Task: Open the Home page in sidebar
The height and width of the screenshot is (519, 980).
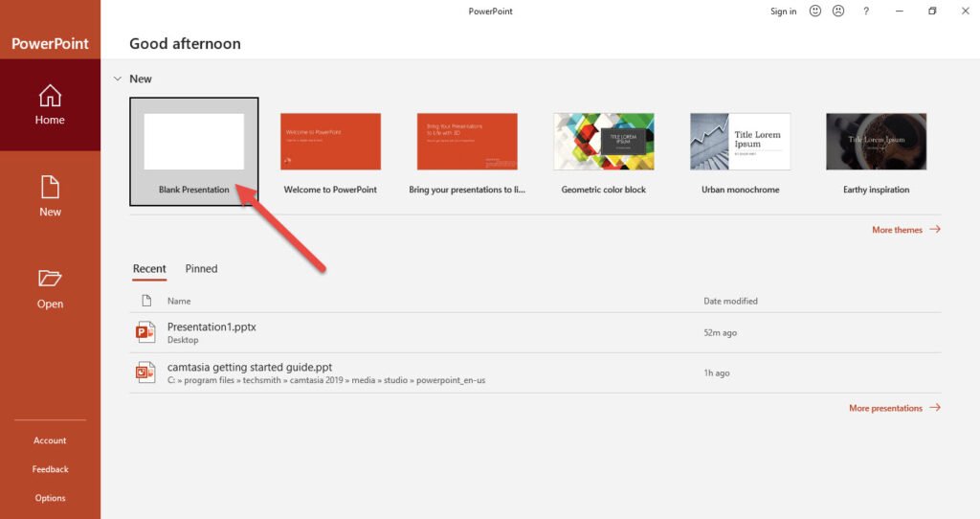Action: (50, 105)
